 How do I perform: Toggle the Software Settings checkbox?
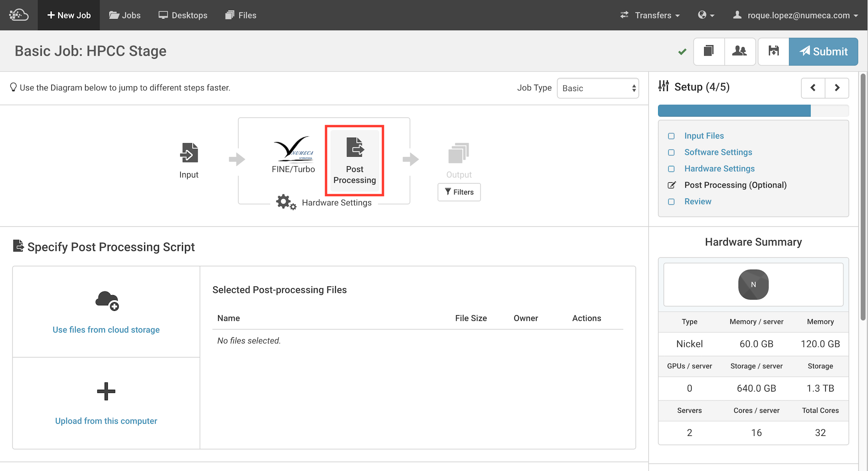[x=671, y=152]
